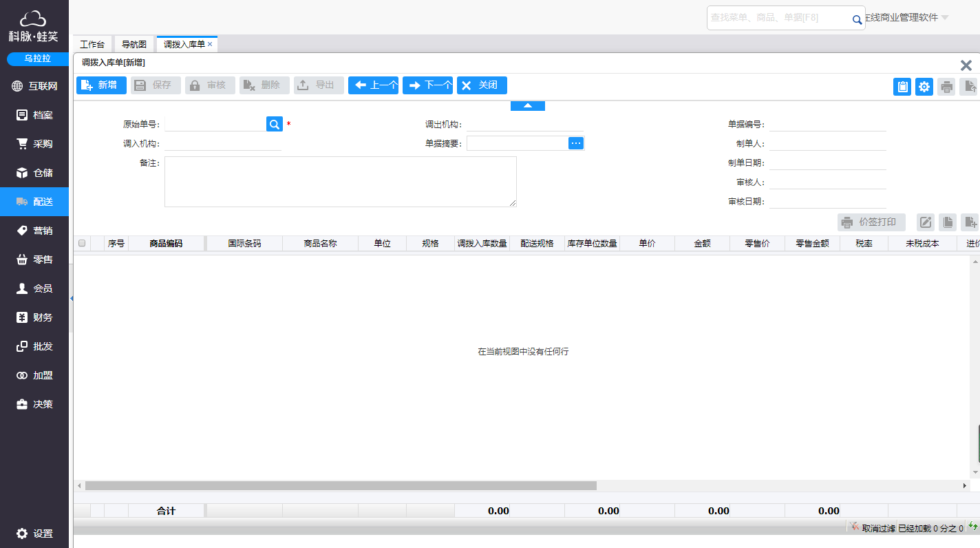Focus the 调入机构 input field

coord(223,143)
